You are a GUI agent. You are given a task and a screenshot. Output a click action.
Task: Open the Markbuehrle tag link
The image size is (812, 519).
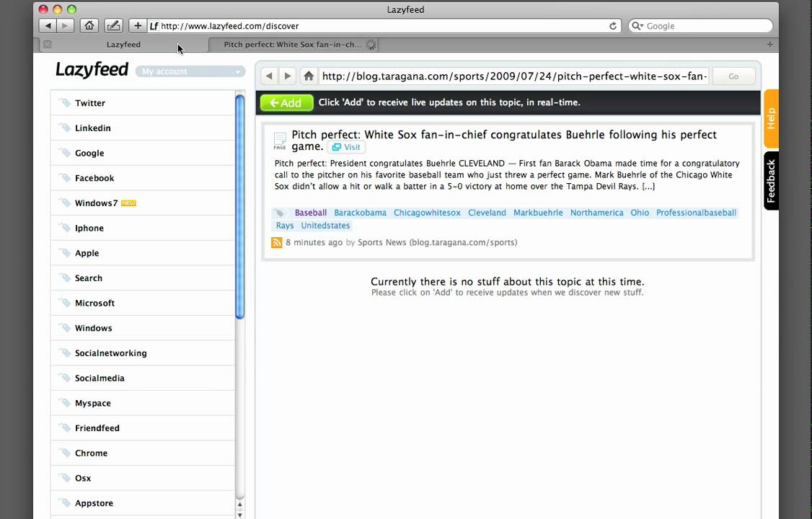pos(538,213)
